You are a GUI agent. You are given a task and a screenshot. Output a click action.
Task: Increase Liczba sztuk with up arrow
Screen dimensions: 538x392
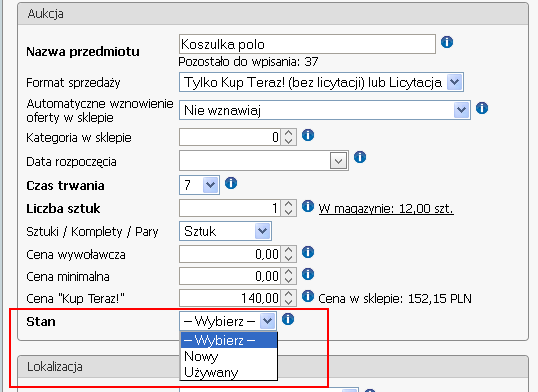[x=289, y=204]
